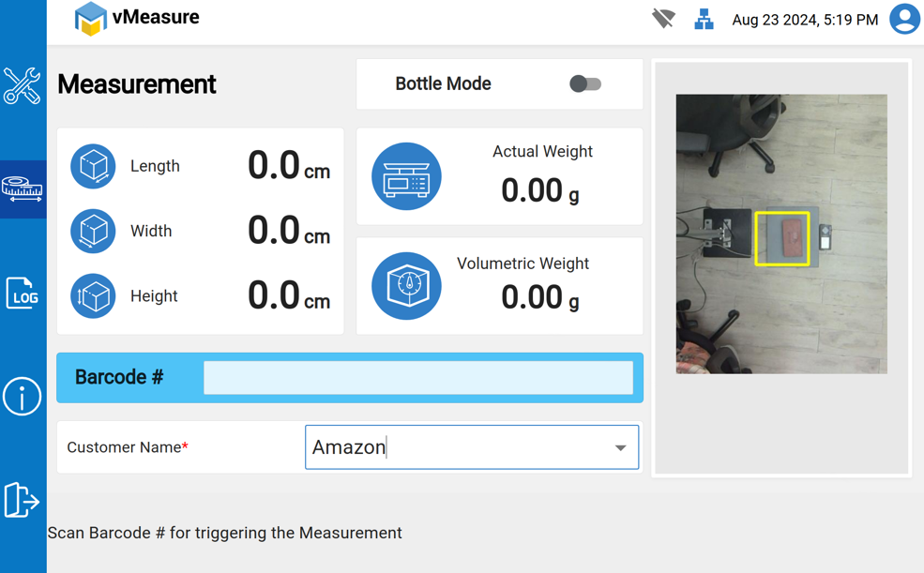Click the Barcode # input field
This screenshot has height=573, width=924.
417,378
